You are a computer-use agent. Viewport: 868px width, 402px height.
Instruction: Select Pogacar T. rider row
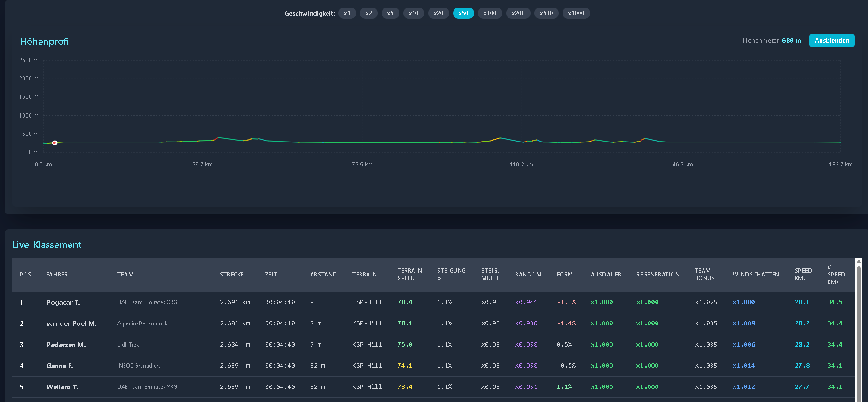(x=63, y=302)
